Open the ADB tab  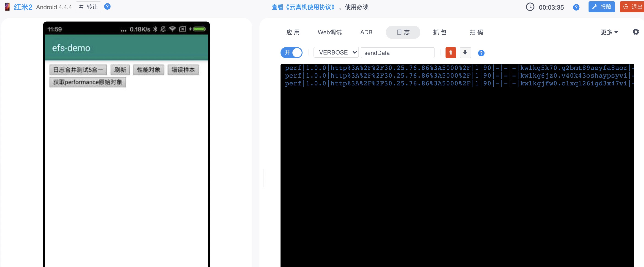tap(366, 32)
